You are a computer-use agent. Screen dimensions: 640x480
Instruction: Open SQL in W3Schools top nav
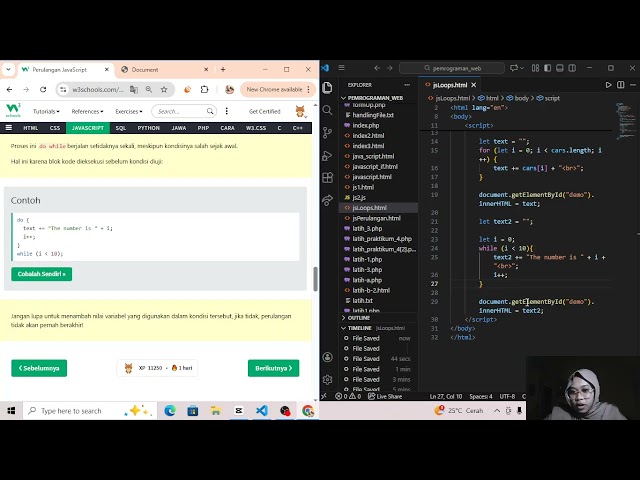pos(120,128)
